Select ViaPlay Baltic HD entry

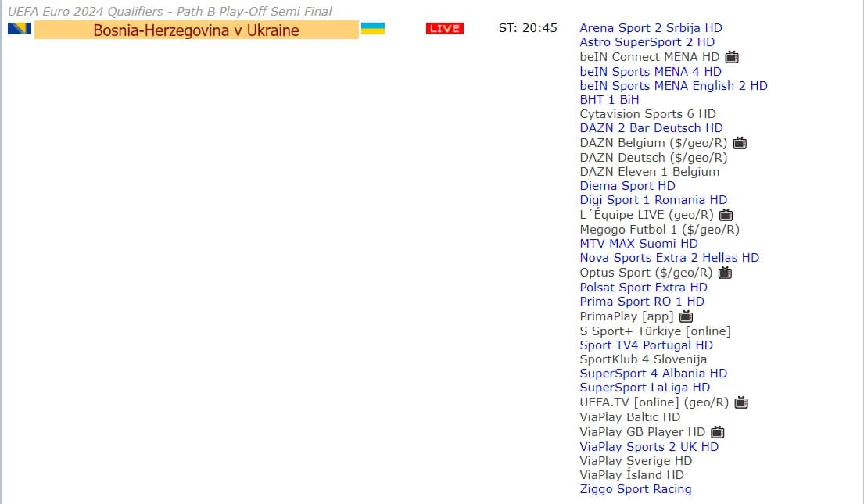tap(629, 417)
